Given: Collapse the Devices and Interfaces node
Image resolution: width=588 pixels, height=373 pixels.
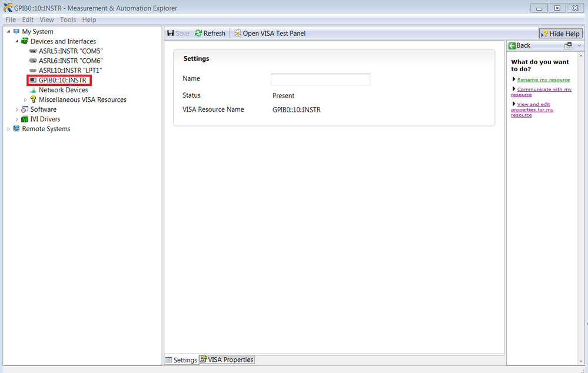Looking at the screenshot, I should tap(17, 41).
